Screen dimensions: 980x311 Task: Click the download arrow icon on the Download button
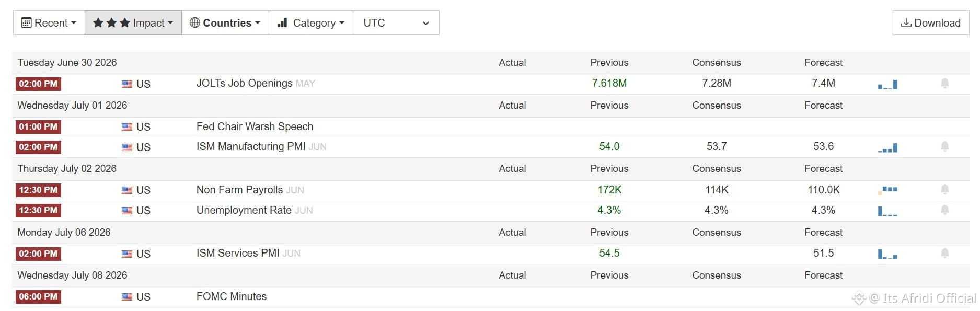pyautogui.click(x=906, y=22)
